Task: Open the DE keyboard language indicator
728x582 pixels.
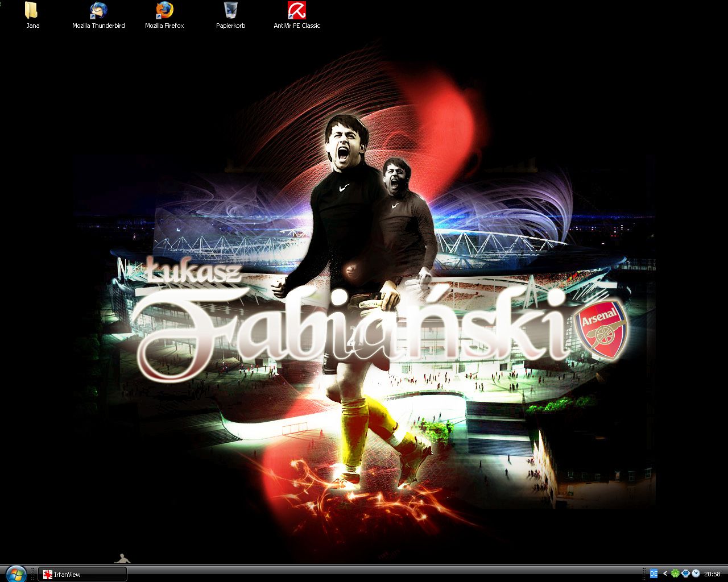Action: (x=653, y=573)
